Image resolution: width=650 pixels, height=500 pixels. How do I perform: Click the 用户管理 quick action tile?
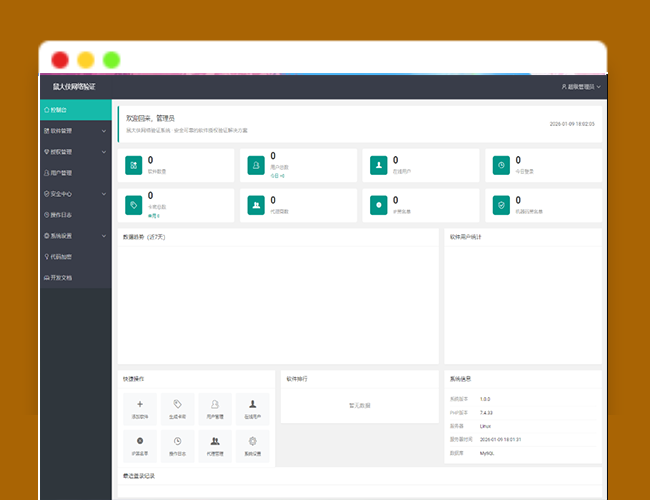coord(215,409)
